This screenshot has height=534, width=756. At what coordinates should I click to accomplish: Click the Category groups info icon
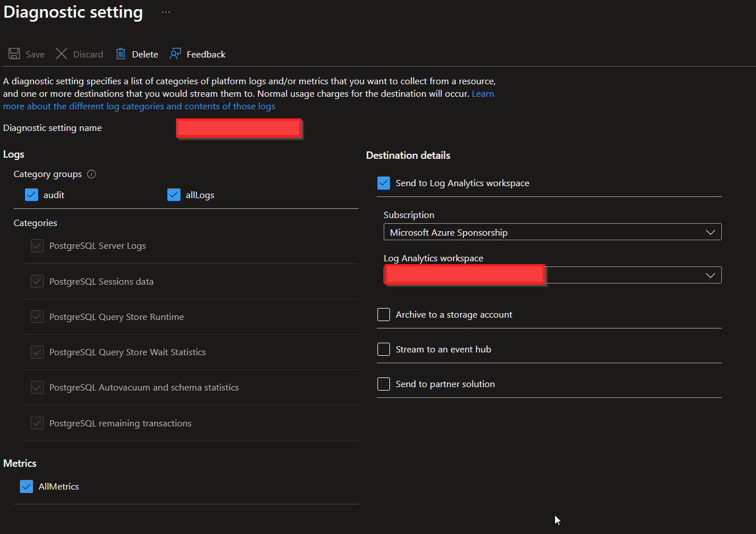91,174
